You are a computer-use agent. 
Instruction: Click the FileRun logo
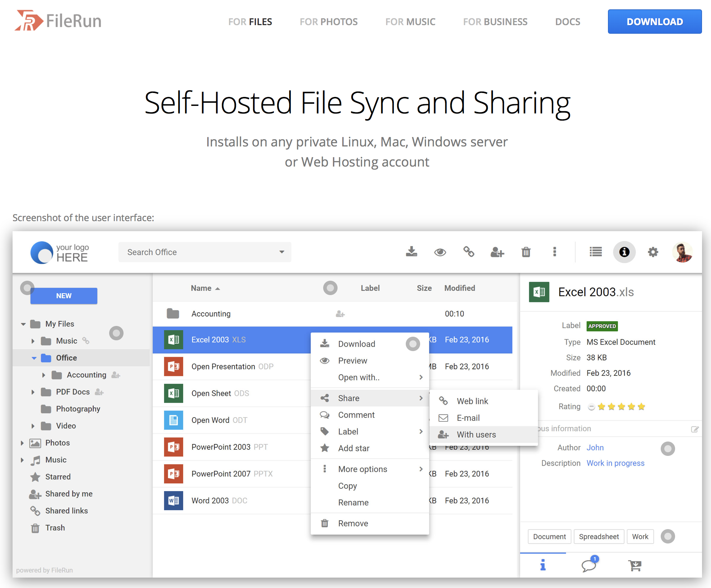(58, 21)
